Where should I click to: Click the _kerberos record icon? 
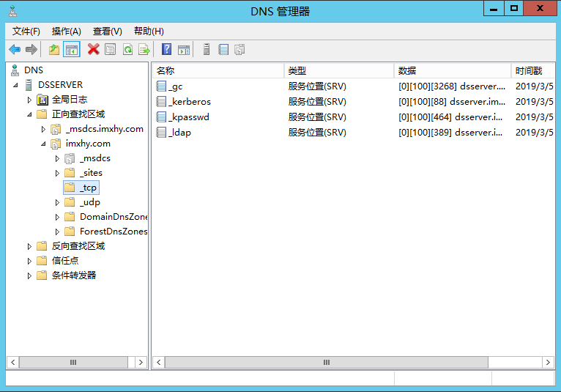point(161,101)
